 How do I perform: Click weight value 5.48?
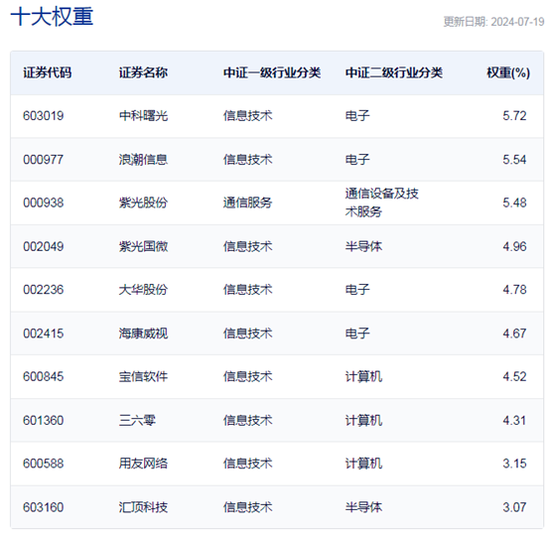point(515,203)
